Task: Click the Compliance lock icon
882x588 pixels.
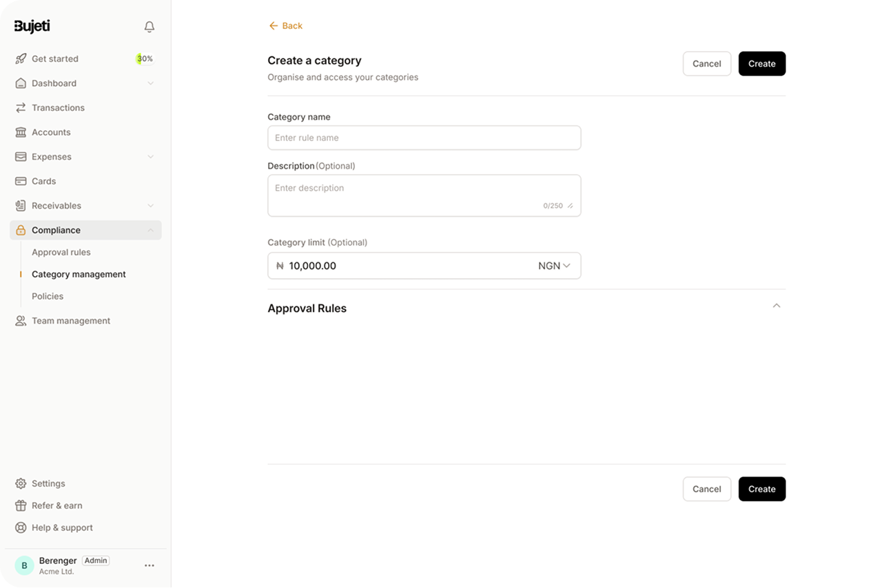Action: point(20,230)
